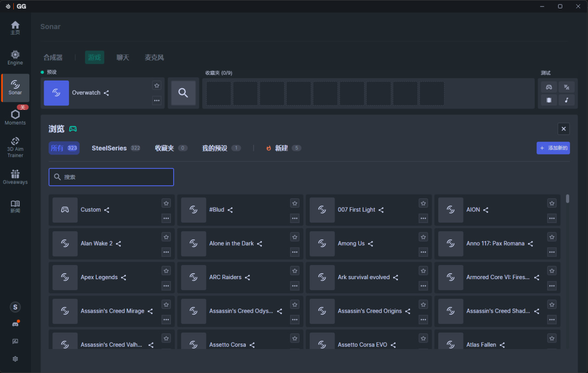Open more options for Anno 117: Pax Romana
588x373 pixels.
pos(552,252)
